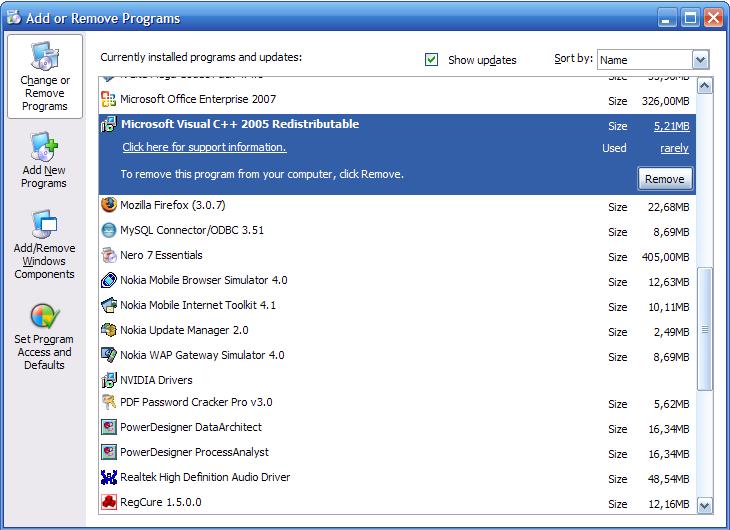
Task: Select Realtek High Definition Audio Driver icon
Action: click(x=108, y=477)
